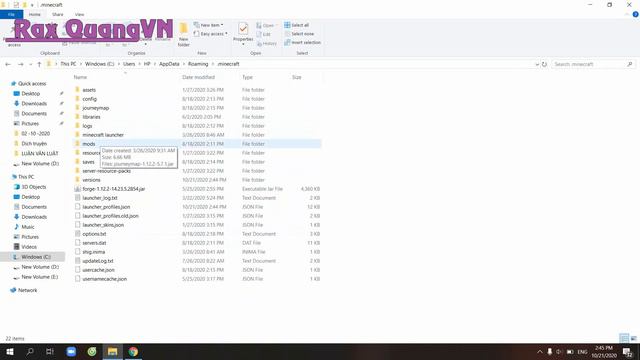This screenshot has height=360, width=640.
Task: Open New Volume (E:) in sidebar
Action: point(40,277)
